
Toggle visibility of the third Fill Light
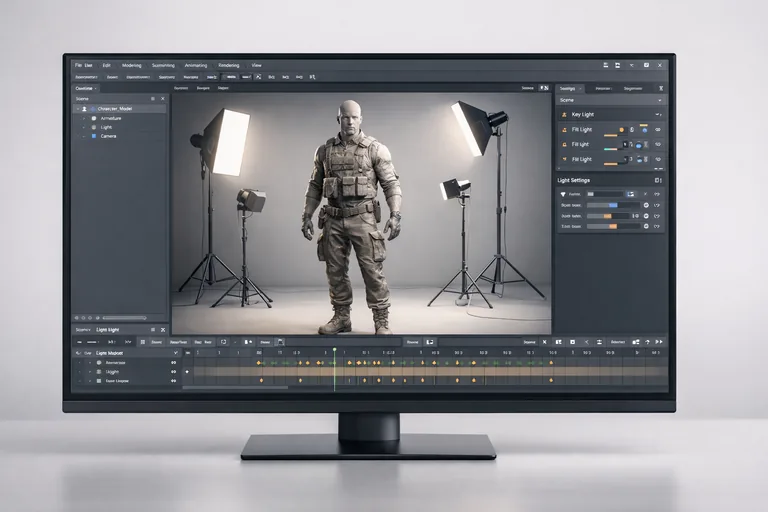(657, 159)
